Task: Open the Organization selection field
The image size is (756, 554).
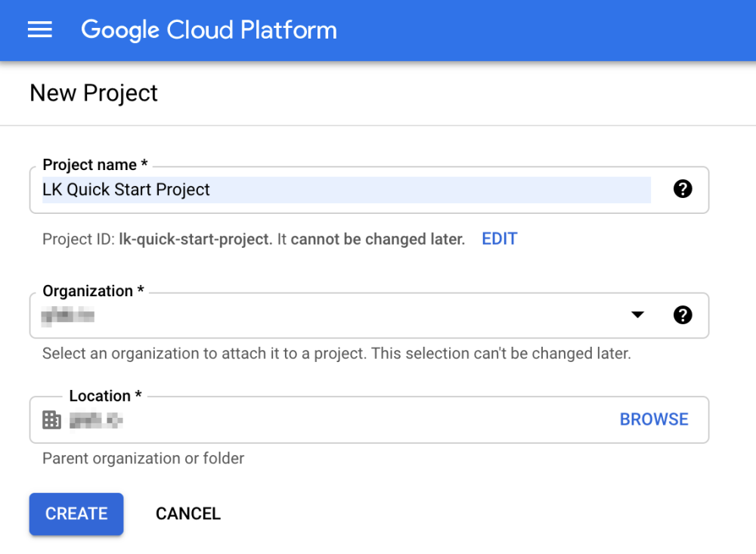Action: pyautogui.click(x=333, y=315)
